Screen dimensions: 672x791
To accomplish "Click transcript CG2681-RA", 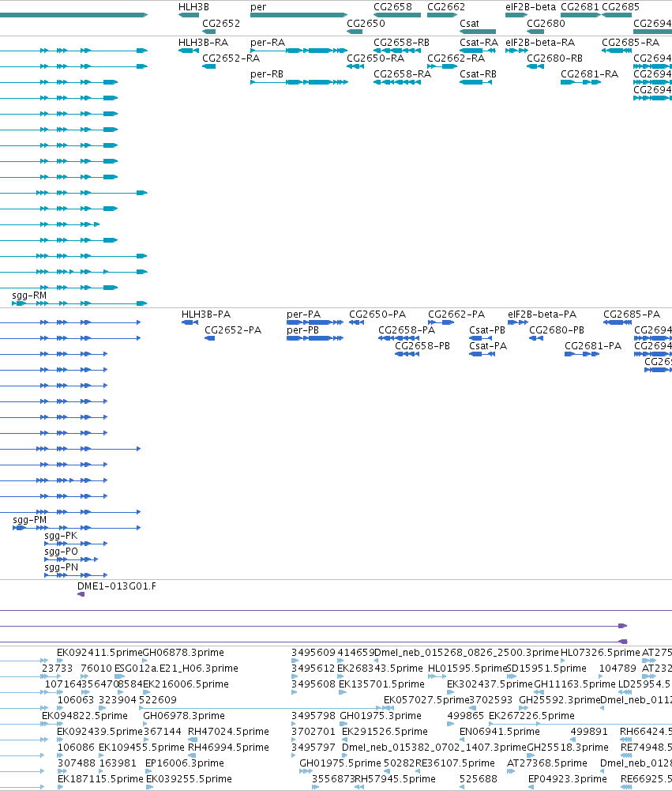I will coord(589,74).
